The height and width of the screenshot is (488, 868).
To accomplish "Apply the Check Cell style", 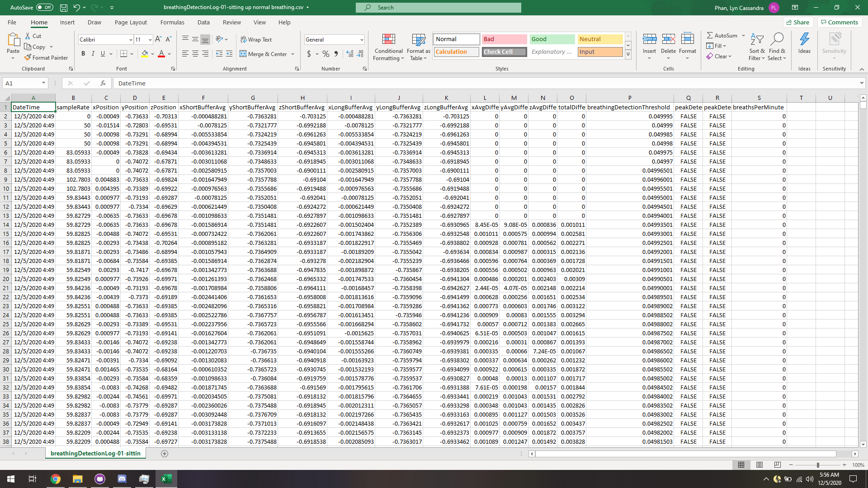I will [504, 52].
